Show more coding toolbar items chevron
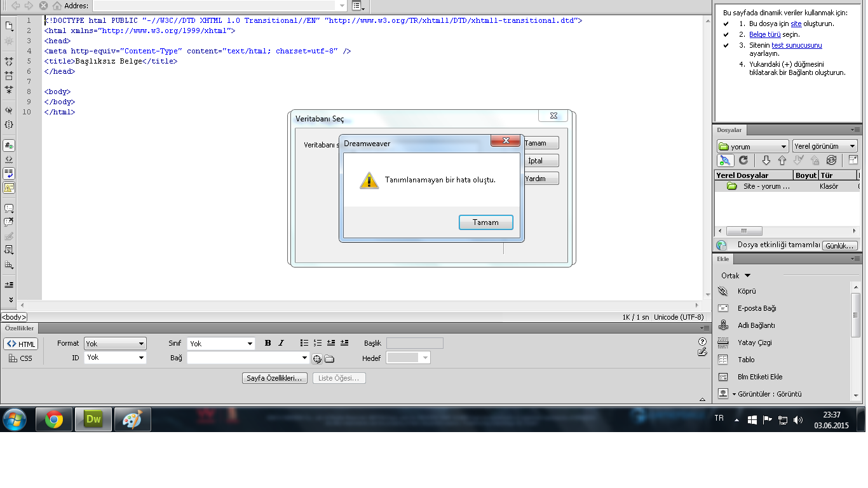 pos(10,299)
